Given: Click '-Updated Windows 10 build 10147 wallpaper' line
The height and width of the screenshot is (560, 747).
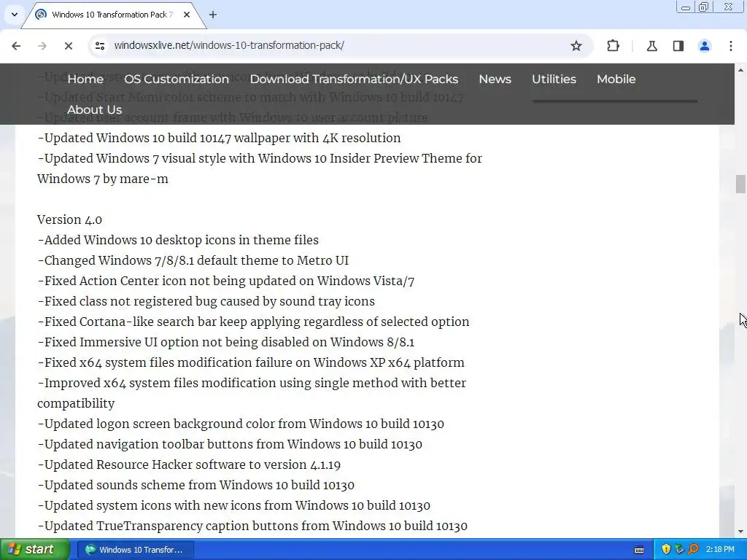Looking at the screenshot, I should pyautogui.click(x=219, y=138).
